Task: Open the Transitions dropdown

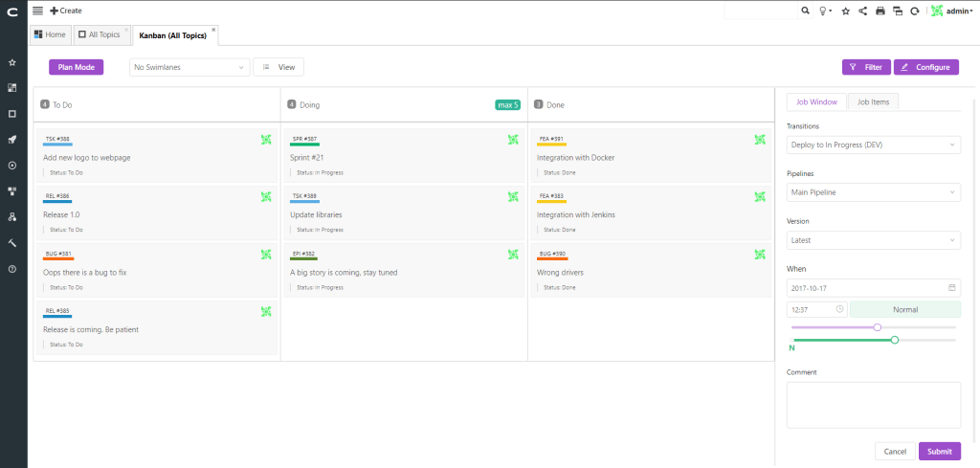Action: 874,145
